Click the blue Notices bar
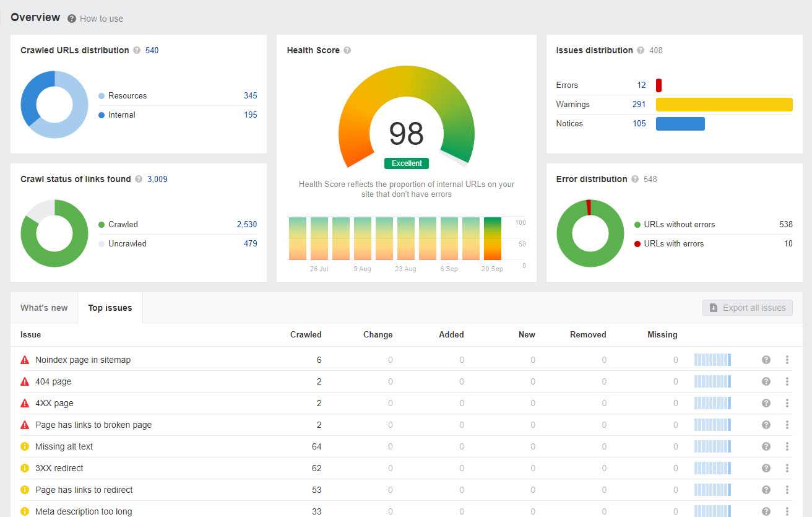The width and height of the screenshot is (812, 517). tap(680, 123)
